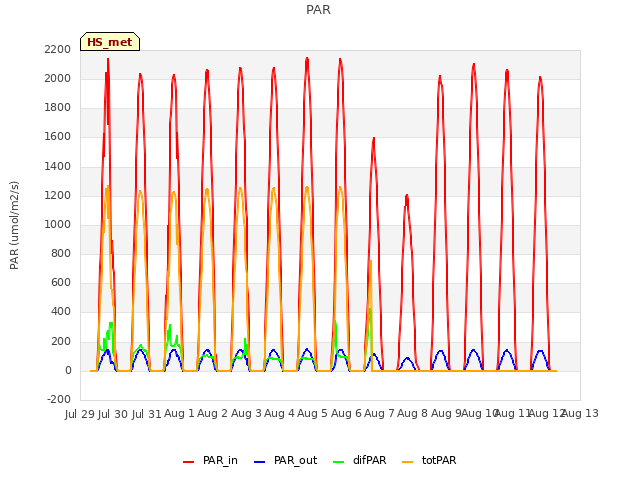Click the Aug 4 x-axis label
Image resolution: width=640 pixels, height=480 pixels.
279,413
